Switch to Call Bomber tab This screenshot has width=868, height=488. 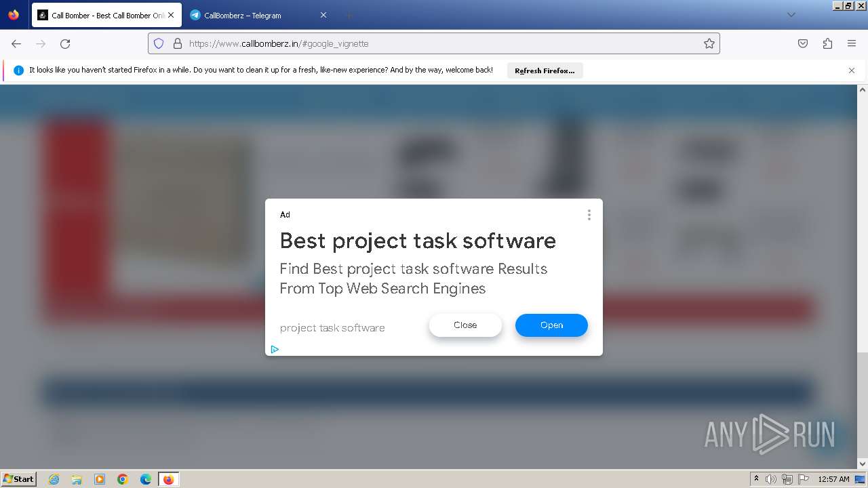(106, 15)
